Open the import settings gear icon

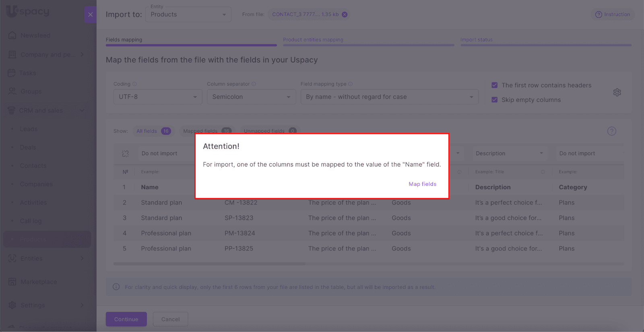pyautogui.click(x=617, y=93)
